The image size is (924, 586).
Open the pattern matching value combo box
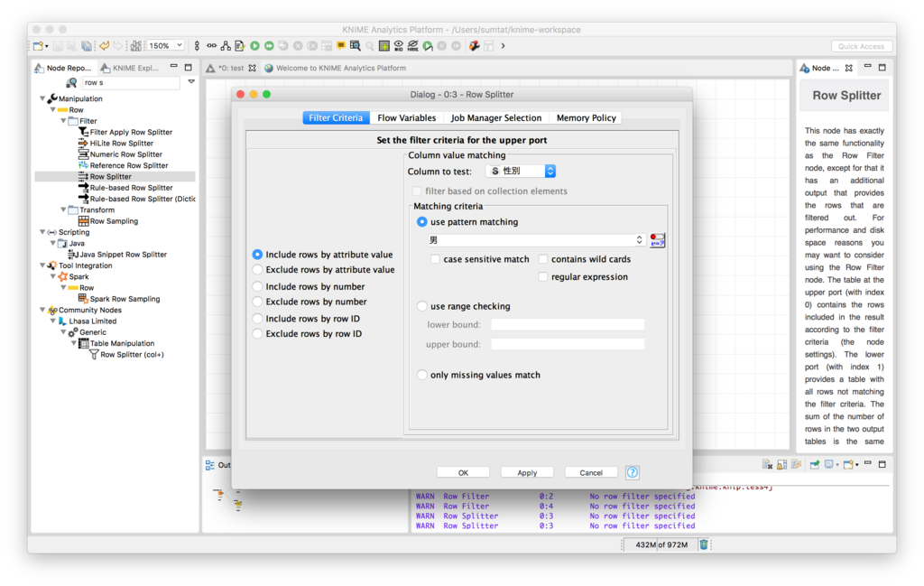pos(536,240)
